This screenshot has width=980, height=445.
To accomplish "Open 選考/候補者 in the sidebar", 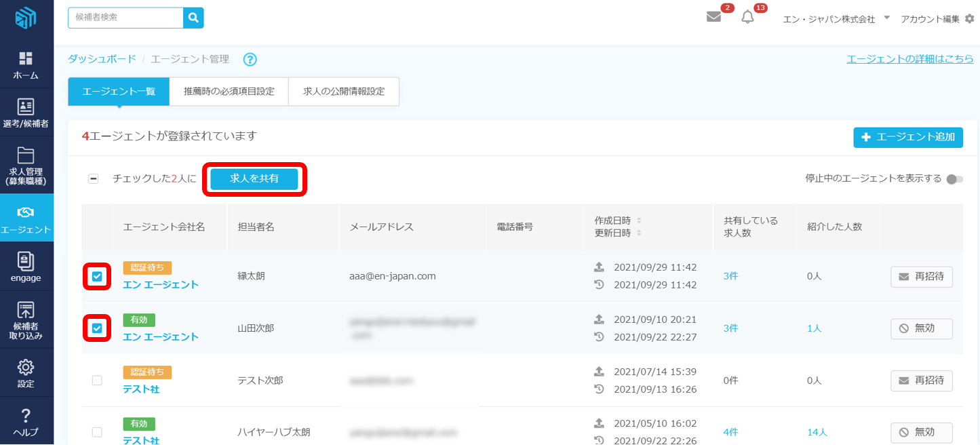I will pos(26,113).
